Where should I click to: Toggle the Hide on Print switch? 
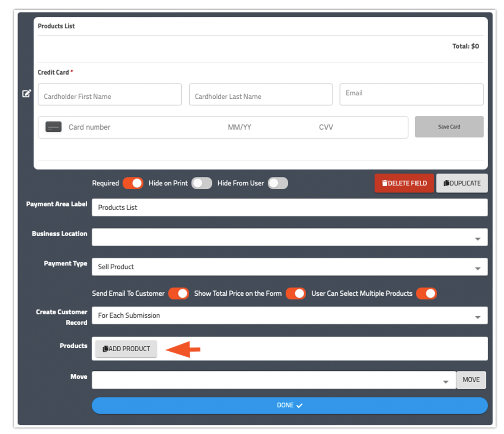coord(202,183)
